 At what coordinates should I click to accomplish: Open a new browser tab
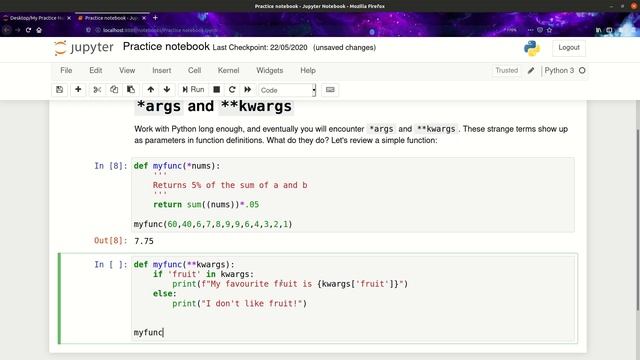coord(155,18)
